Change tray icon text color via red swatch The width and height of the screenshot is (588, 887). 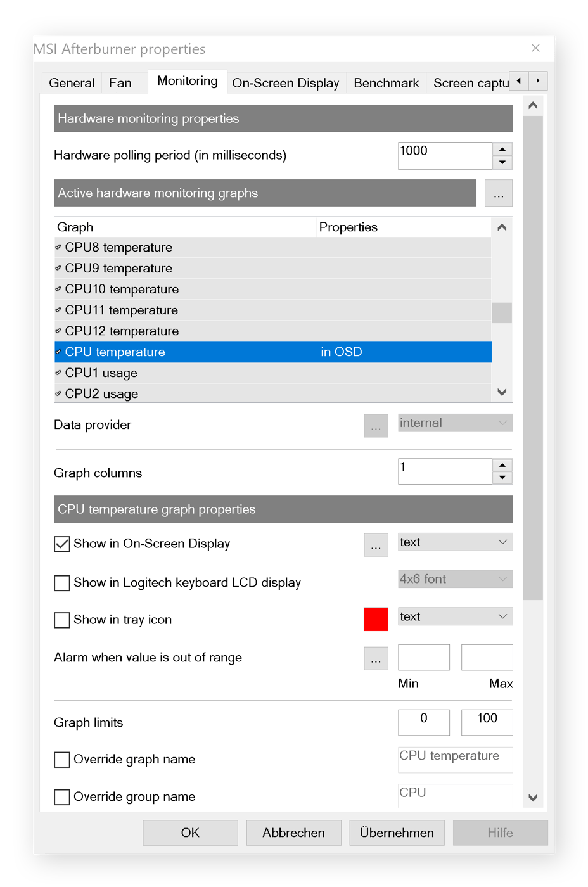click(376, 619)
